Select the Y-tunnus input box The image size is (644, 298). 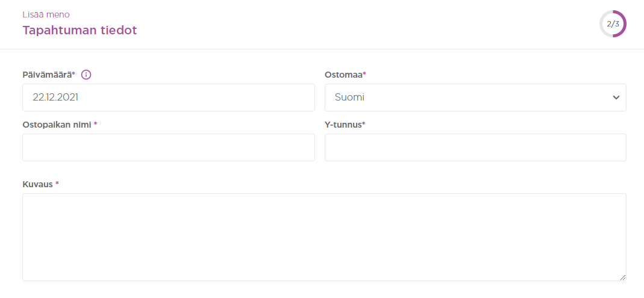[475, 147]
